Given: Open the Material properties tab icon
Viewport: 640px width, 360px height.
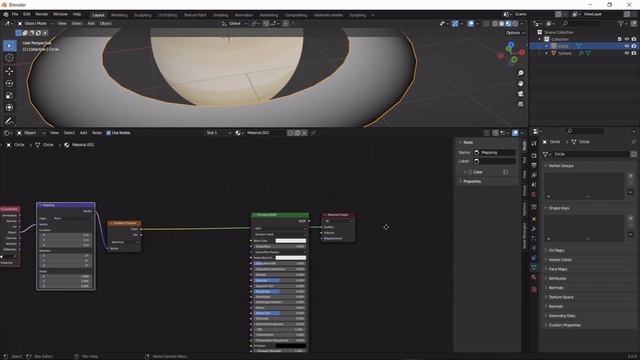Looking at the screenshot, I should click(534, 278).
